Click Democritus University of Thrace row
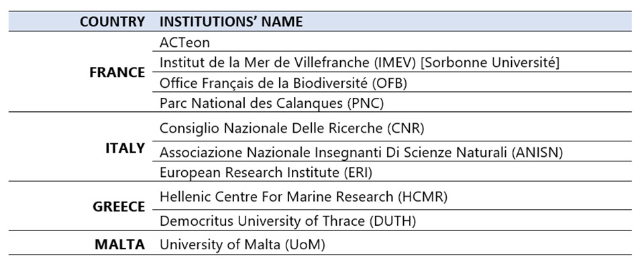The width and height of the screenshot is (644, 270). 392,220
